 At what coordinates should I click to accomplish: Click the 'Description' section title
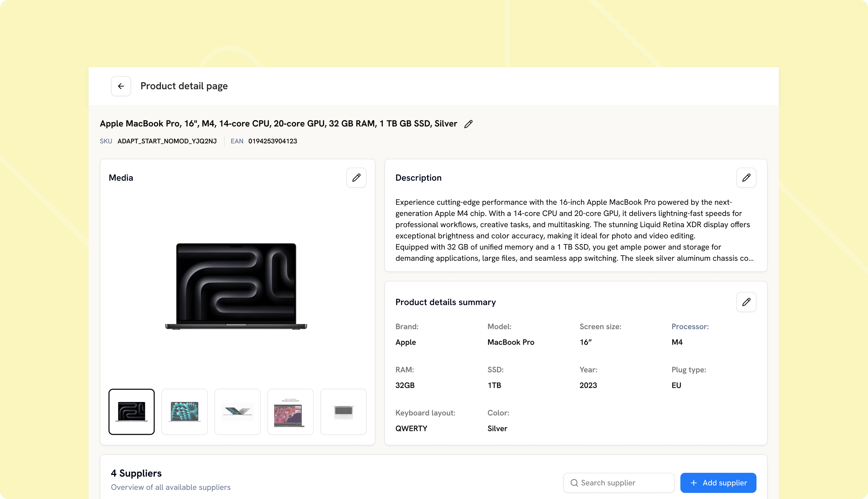pos(418,177)
